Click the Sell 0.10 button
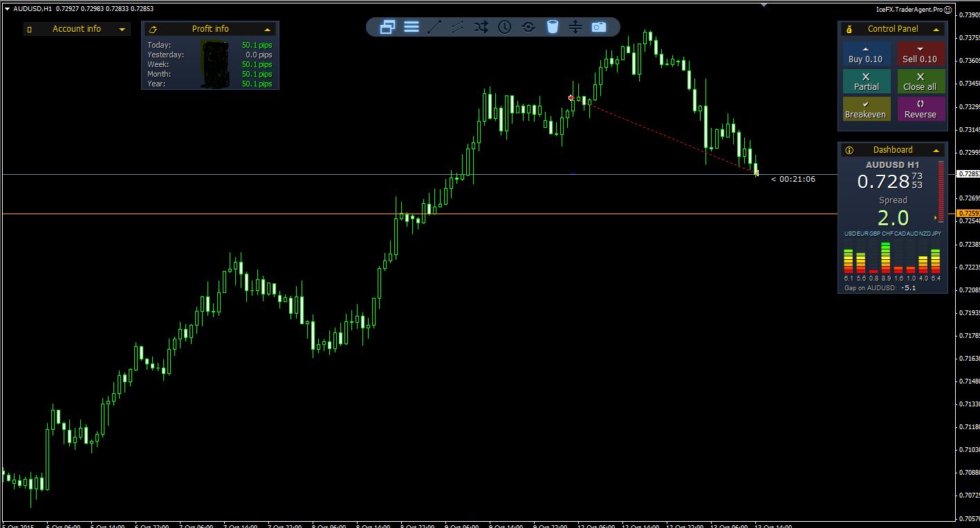This screenshot has height=528, width=980. click(920, 55)
